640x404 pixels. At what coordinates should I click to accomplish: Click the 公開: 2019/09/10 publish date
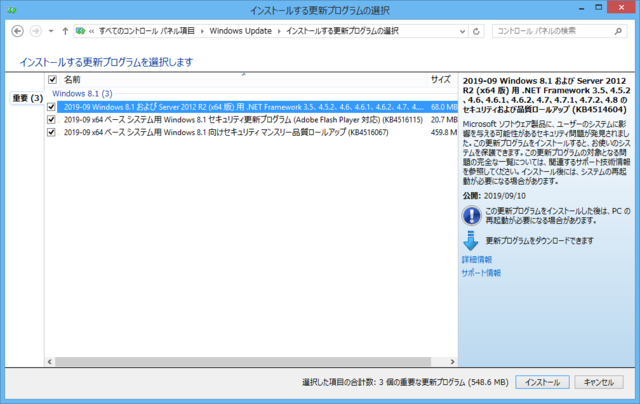click(494, 196)
